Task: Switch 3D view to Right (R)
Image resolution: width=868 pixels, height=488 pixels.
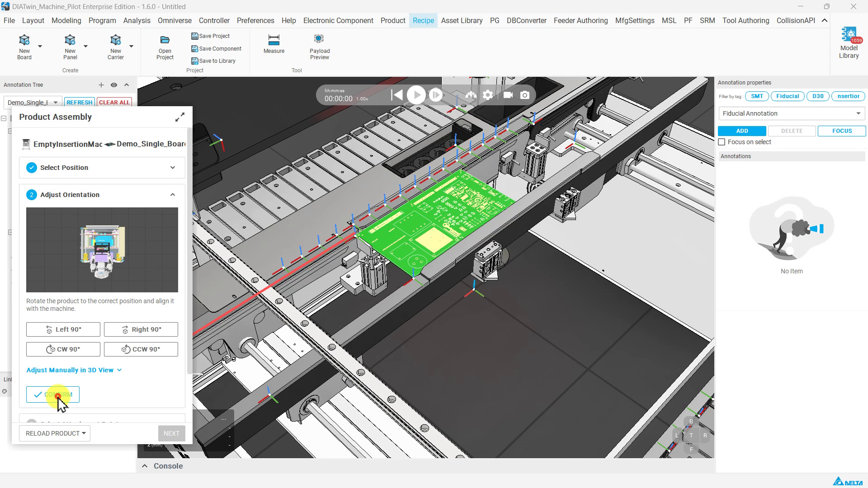Action: [705, 436]
